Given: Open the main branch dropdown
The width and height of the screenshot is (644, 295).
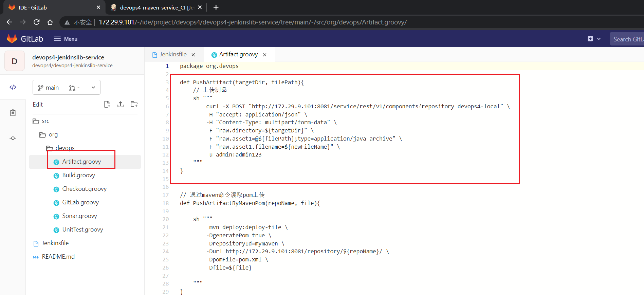Looking at the screenshot, I should [67, 88].
